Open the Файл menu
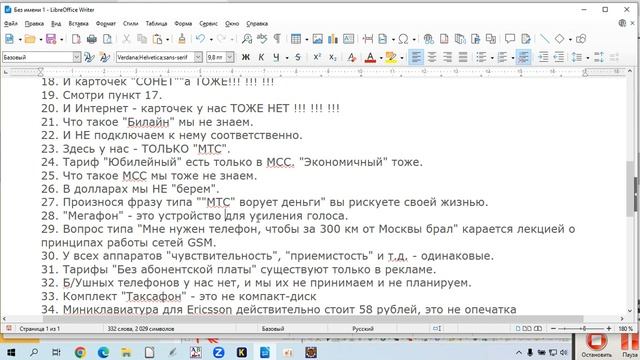 tap(11, 24)
